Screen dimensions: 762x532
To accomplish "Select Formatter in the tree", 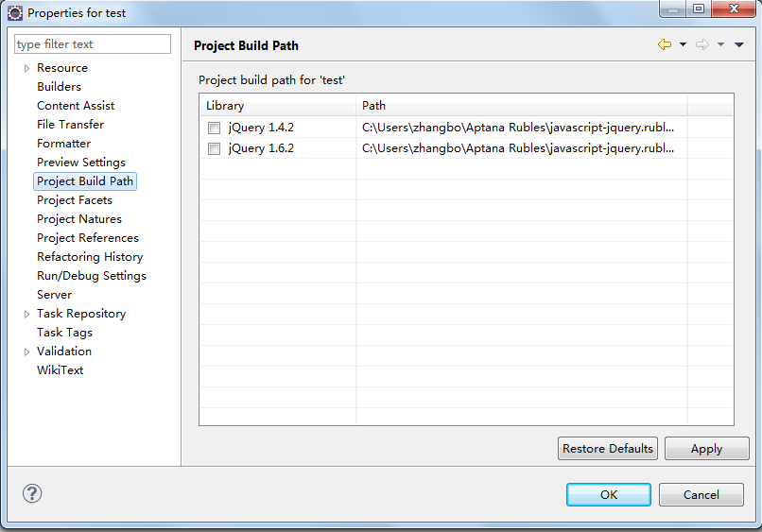I will point(63,144).
